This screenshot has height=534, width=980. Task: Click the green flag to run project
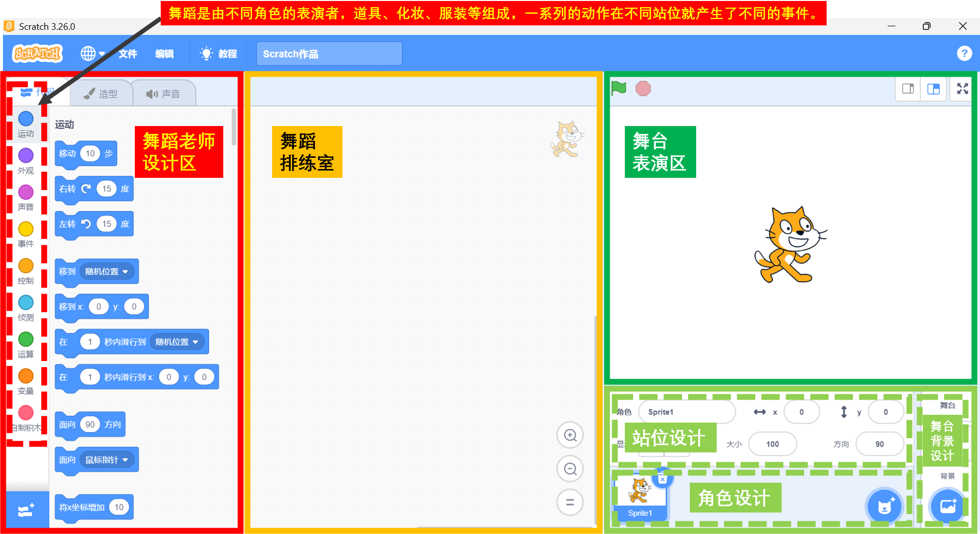coord(618,88)
